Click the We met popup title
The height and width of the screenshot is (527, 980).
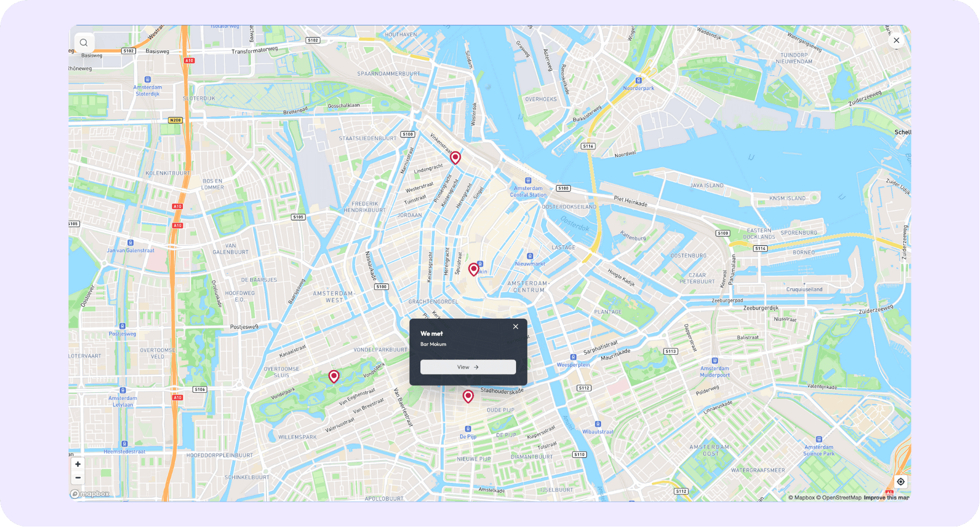pos(431,333)
